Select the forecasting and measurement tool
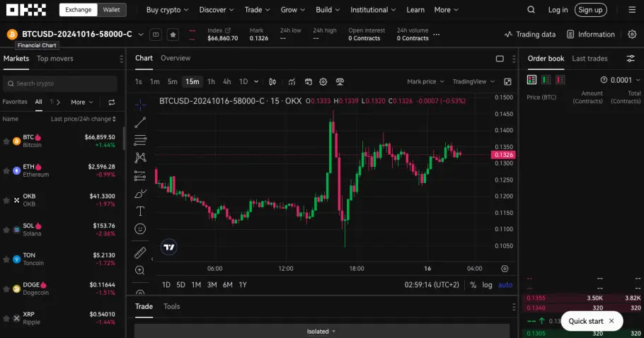 140,175
